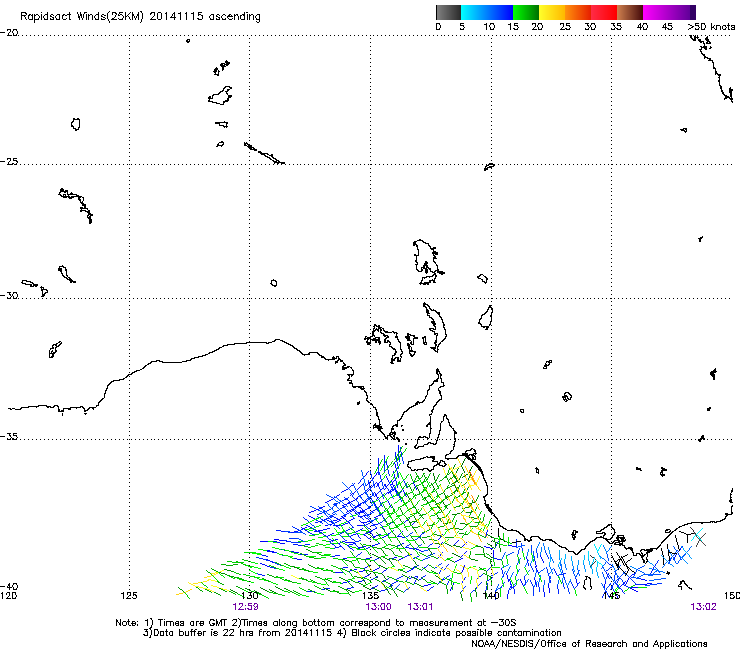Click the title 'Rapidsact Winds(25KM) 20141115 ascending'
740x650 pixels.
140,17
